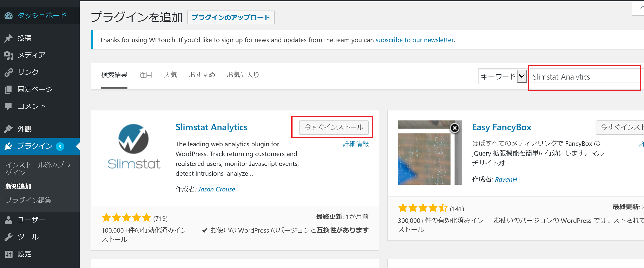Open the 設定 menu item

pos(40,254)
